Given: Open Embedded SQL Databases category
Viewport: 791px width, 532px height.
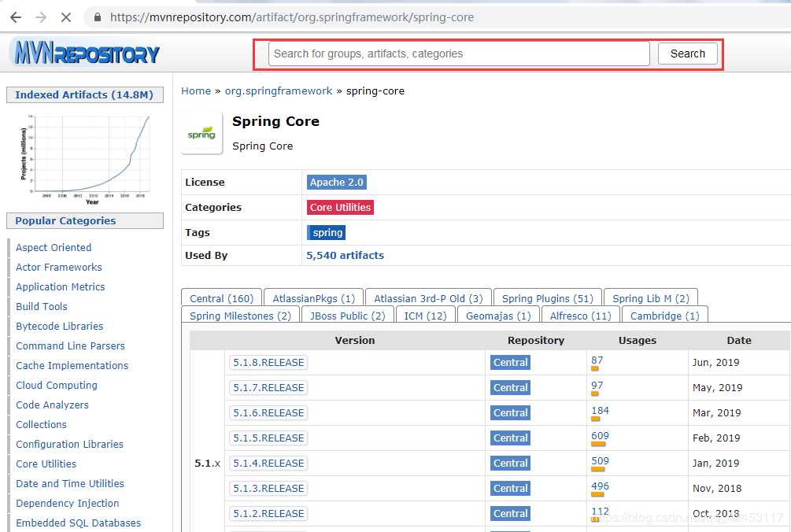Looking at the screenshot, I should point(78,523).
